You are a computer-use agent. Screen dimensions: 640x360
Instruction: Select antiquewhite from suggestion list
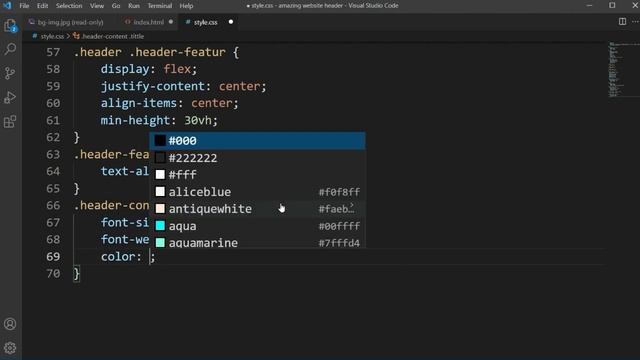(257, 209)
